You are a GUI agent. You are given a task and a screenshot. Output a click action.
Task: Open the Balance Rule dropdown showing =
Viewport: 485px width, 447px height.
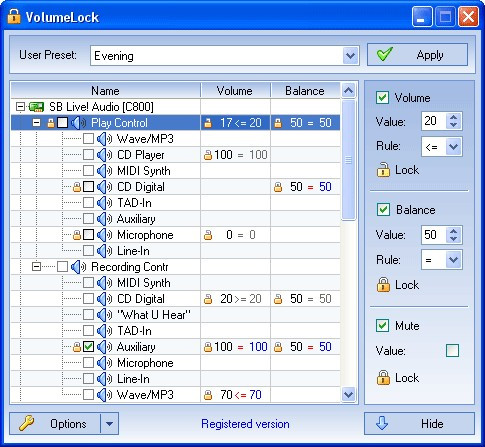pos(454,259)
